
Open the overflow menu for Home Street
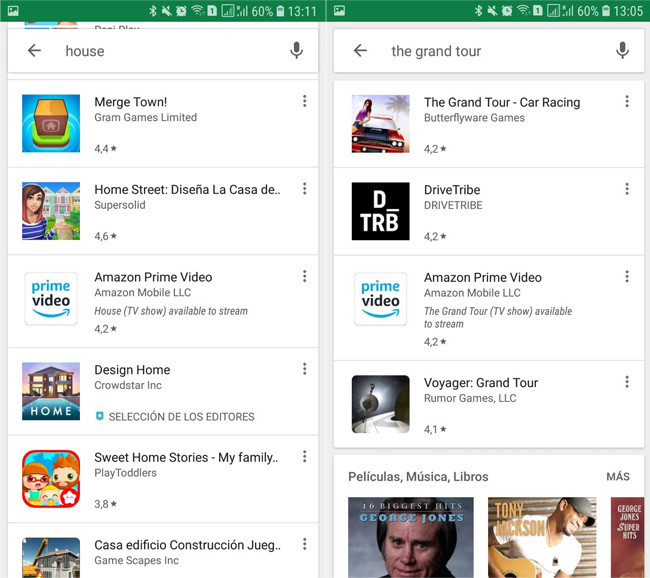tap(305, 189)
